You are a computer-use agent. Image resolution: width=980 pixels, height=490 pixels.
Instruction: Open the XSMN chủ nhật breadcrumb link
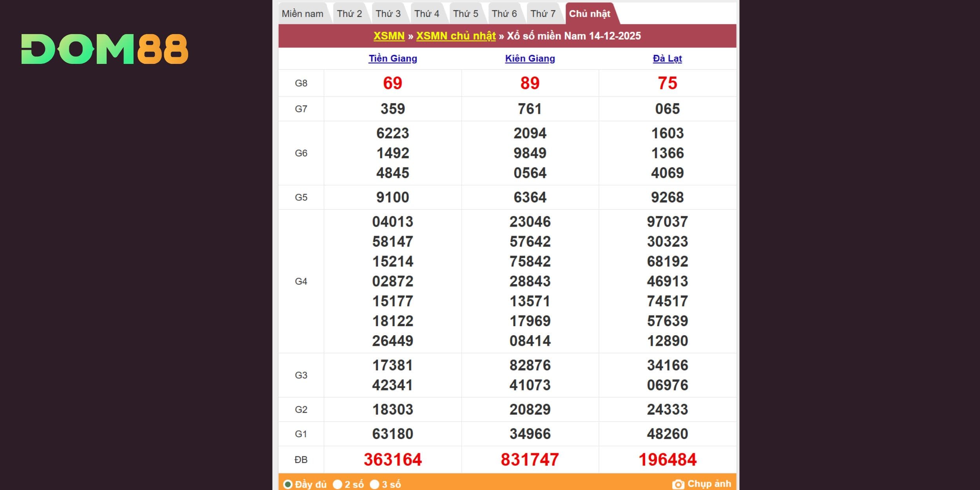click(x=456, y=36)
